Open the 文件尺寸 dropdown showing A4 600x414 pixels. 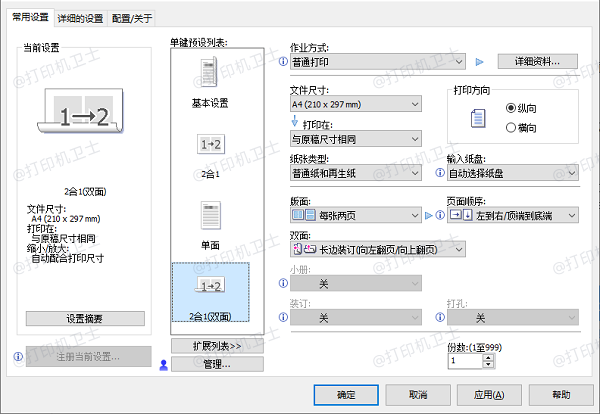point(356,104)
